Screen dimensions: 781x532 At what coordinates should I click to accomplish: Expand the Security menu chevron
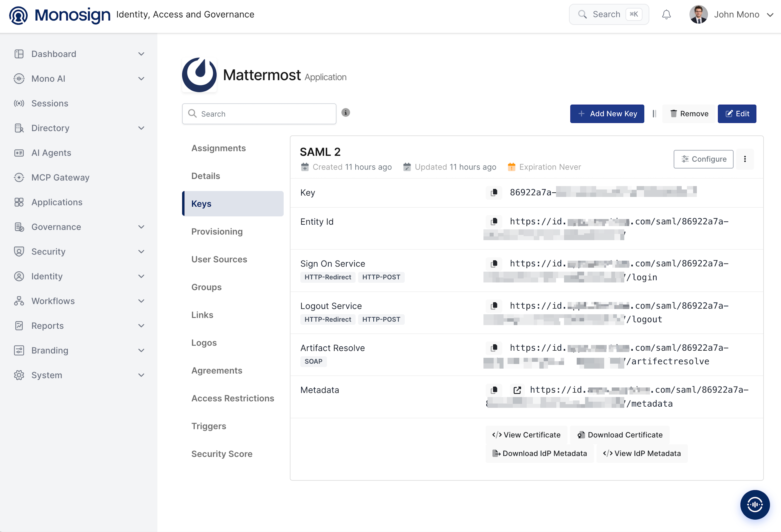[141, 251]
